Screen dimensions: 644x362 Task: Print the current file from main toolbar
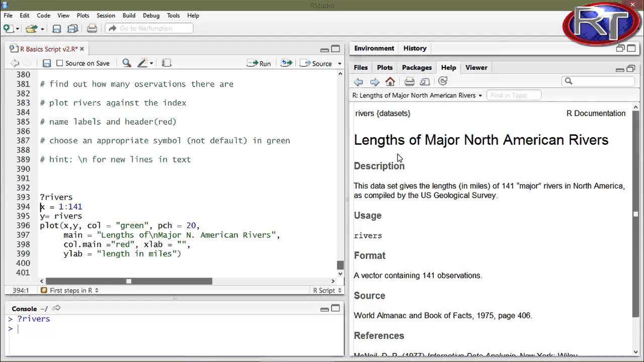click(92, 29)
